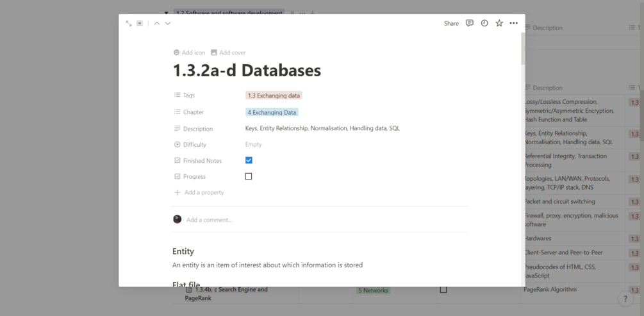Open comments panel icon
The image size is (644, 316).
coord(469,23)
